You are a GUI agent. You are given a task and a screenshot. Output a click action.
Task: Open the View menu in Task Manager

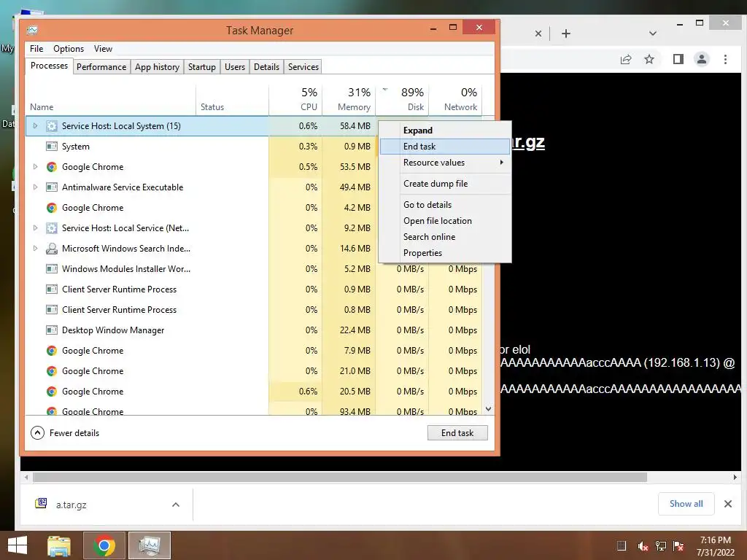(103, 49)
